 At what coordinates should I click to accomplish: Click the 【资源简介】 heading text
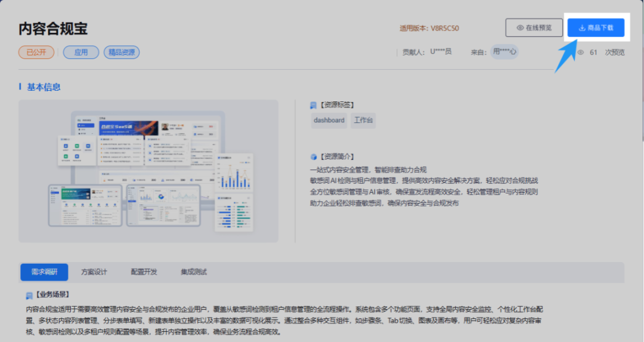click(337, 156)
